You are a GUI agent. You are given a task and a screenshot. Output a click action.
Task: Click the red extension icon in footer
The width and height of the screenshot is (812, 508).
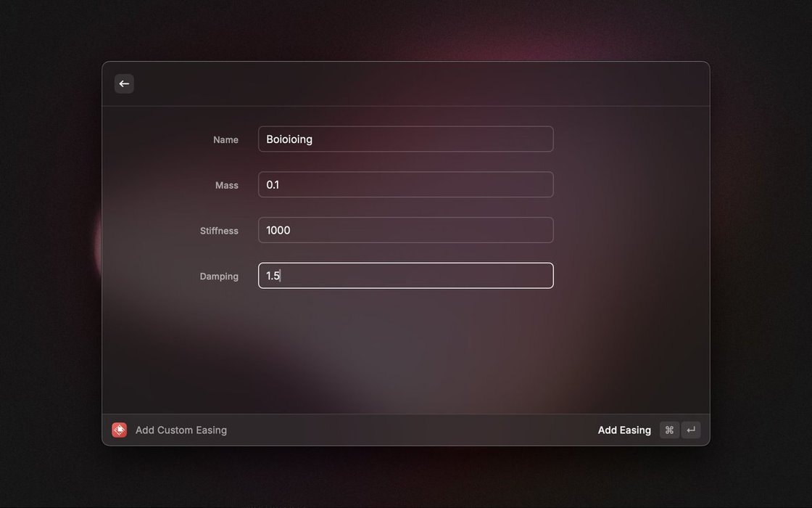[x=119, y=430]
